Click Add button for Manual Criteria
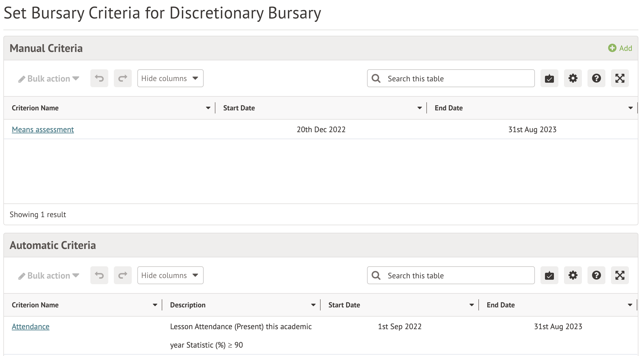This screenshot has height=356, width=644. (620, 48)
